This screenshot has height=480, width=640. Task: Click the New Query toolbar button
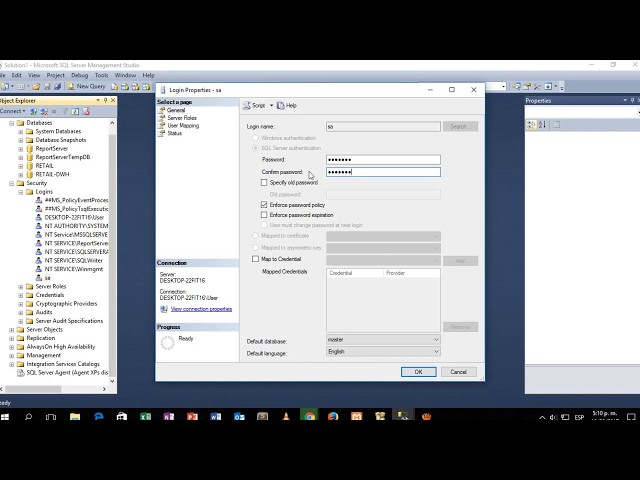(x=86, y=87)
